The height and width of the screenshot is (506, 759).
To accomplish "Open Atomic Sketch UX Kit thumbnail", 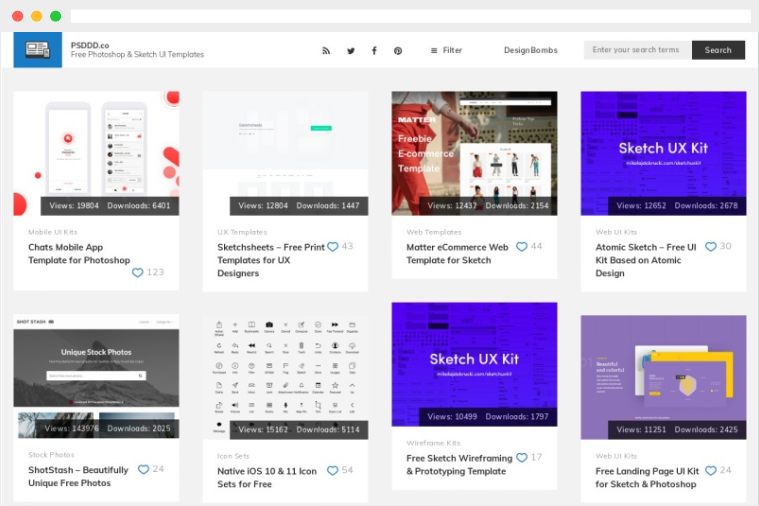I will pyautogui.click(x=664, y=153).
